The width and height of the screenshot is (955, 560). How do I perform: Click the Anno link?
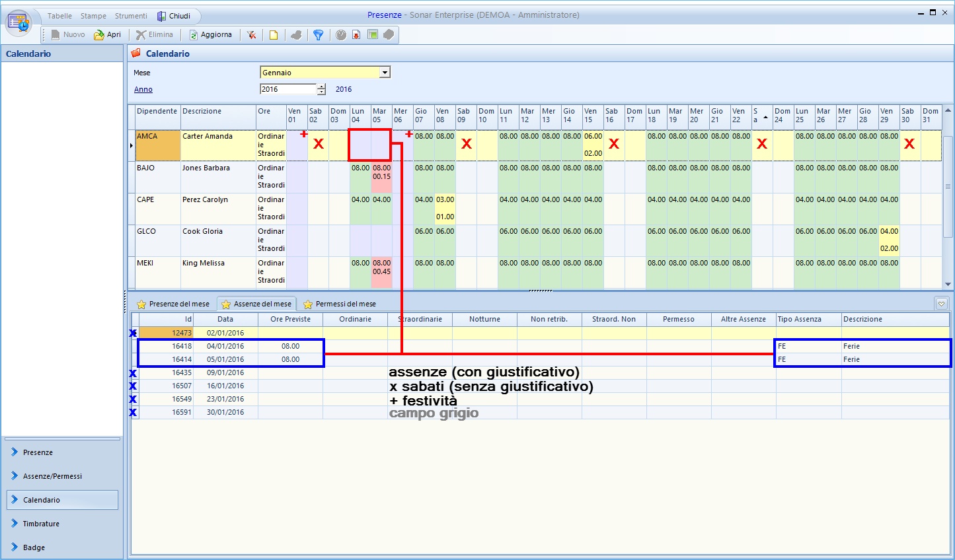(143, 89)
